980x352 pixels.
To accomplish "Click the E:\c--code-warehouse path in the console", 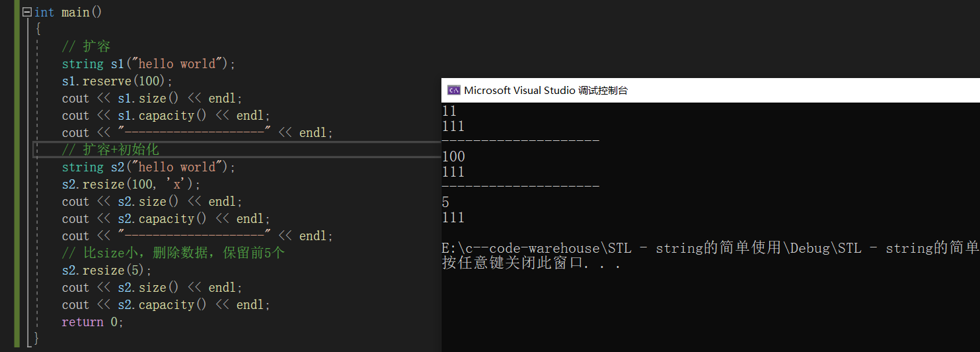I will [522, 248].
